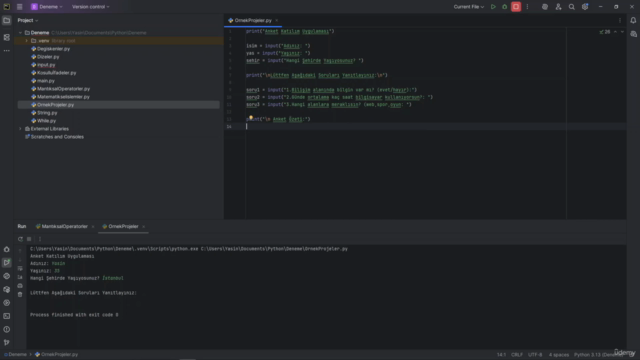Open the Project tool window icon
Screen dimensions: 640x360
(x=7, y=20)
